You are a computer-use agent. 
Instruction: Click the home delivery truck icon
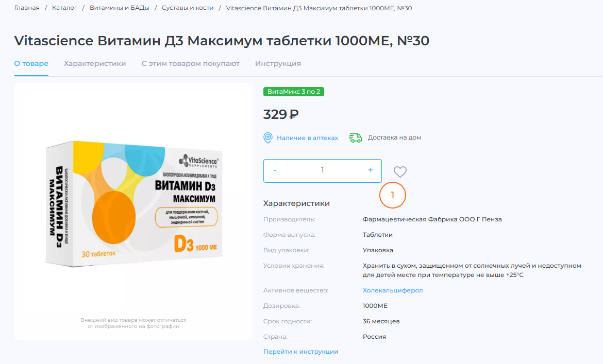click(355, 137)
